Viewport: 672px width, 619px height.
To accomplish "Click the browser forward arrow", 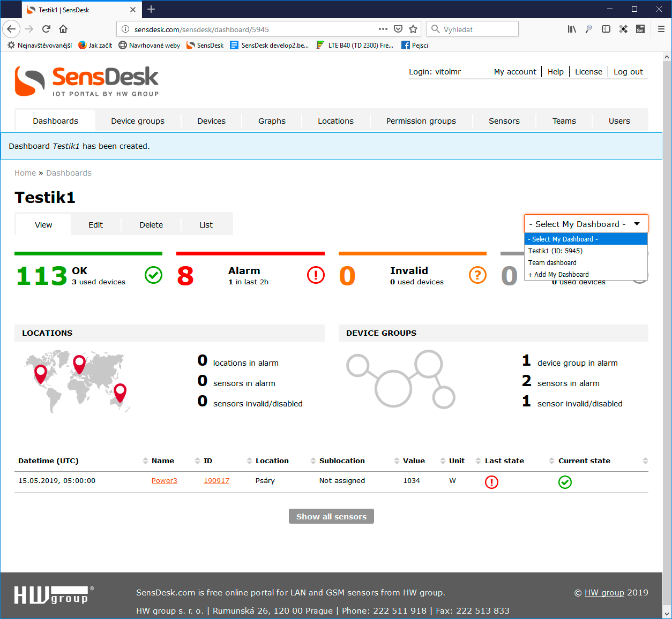I will pos(29,29).
